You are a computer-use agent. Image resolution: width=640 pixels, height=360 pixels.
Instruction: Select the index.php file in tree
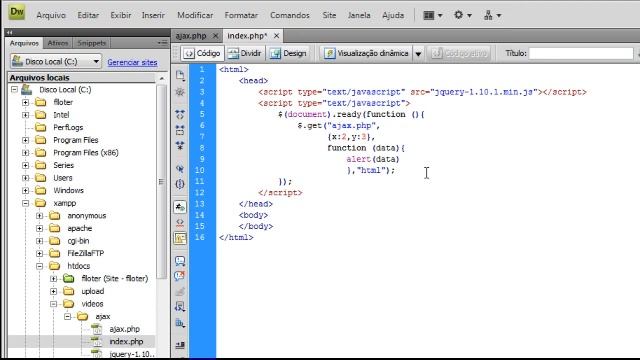click(x=126, y=342)
